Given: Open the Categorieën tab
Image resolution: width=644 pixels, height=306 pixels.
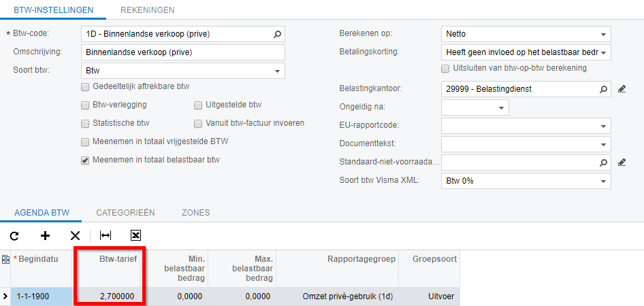Looking at the screenshot, I should (x=125, y=212).
